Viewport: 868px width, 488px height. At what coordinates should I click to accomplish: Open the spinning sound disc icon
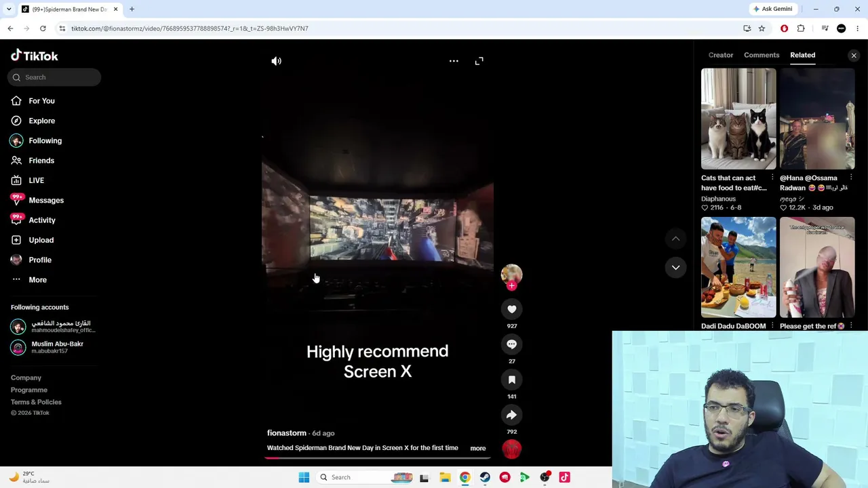pos(512,449)
